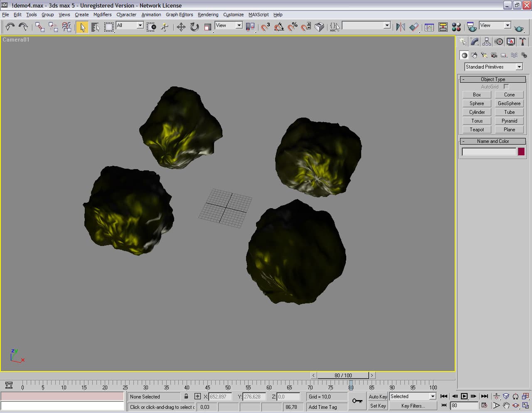Open the Utilities hammer panel
This screenshot has width=532, height=413.
point(522,42)
